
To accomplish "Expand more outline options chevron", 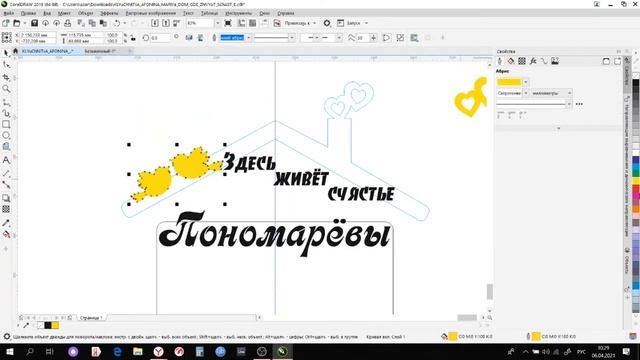I will coord(558,128).
